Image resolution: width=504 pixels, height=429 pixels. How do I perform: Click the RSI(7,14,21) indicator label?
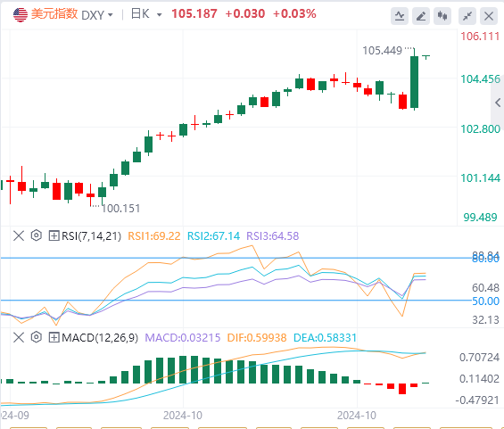91,235
